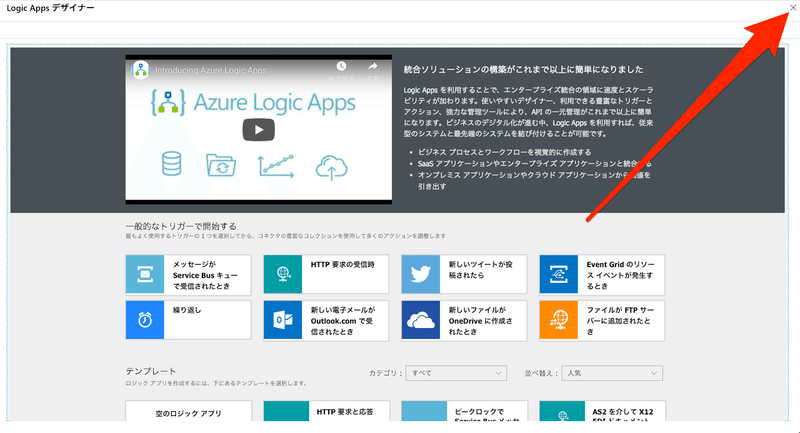Choose the 'HTTP 要求の受信時' trigger card
800x433 pixels.
pos(326,274)
